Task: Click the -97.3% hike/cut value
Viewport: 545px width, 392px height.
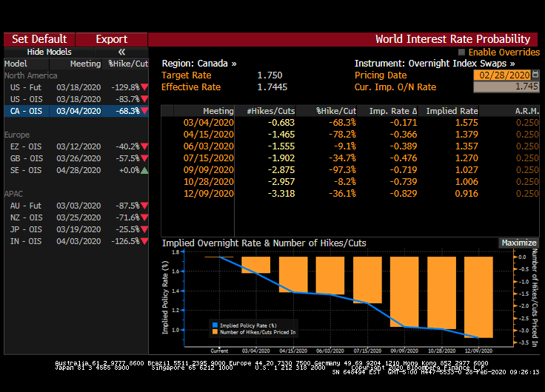Action: pyautogui.click(x=342, y=170)
